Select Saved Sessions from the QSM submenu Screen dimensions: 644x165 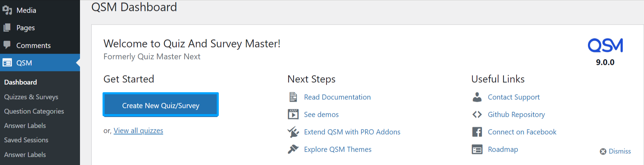point(26,140)
